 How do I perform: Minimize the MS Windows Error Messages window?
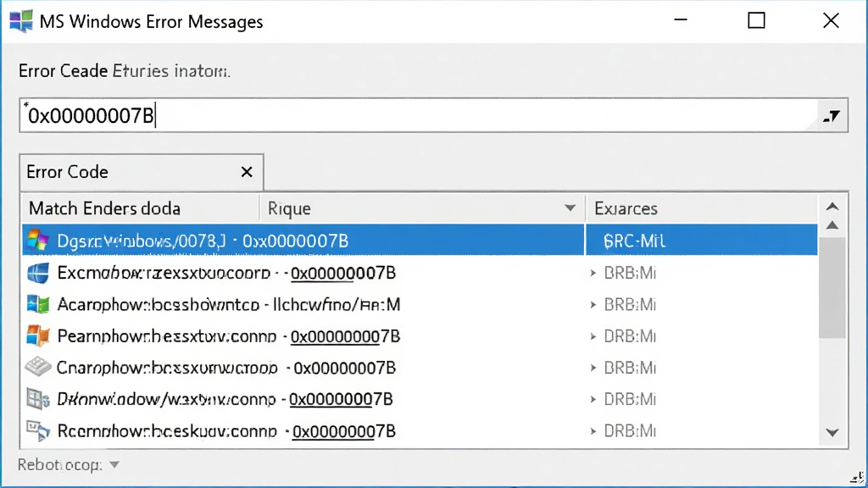click(x=681, y=20)
